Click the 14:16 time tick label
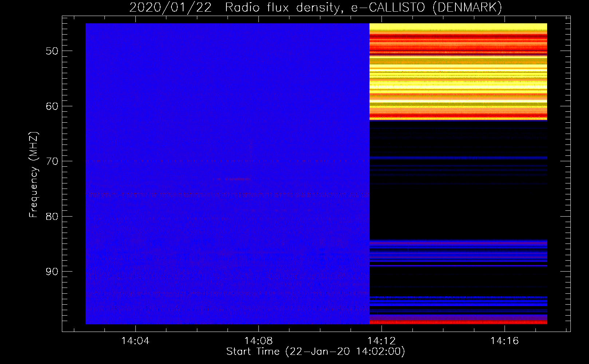 click(505, 341)
